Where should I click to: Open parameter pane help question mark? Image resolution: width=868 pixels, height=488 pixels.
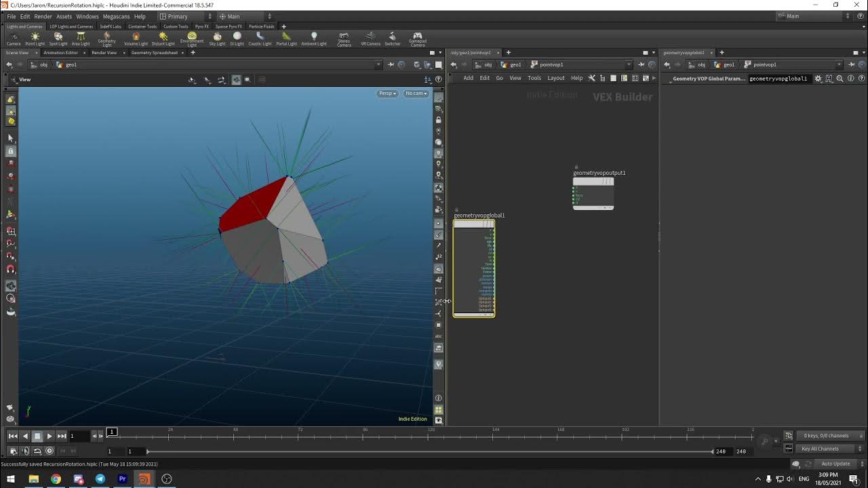861,79
